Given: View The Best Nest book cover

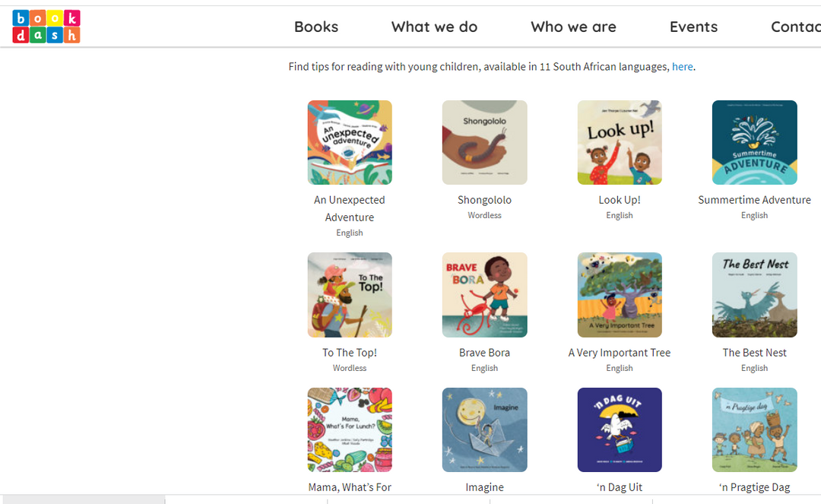Looking at the screenshot, I should pos(754,295).
